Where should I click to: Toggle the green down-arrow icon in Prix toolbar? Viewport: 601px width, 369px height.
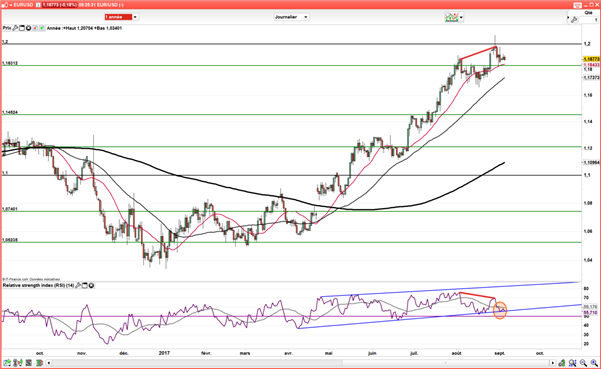[41, 28]
